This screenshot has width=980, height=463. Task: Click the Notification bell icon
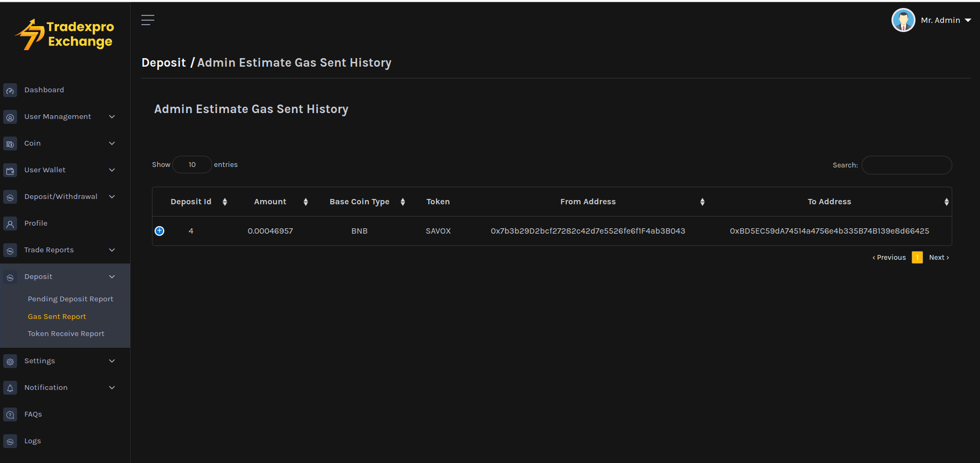coord(10,388)
